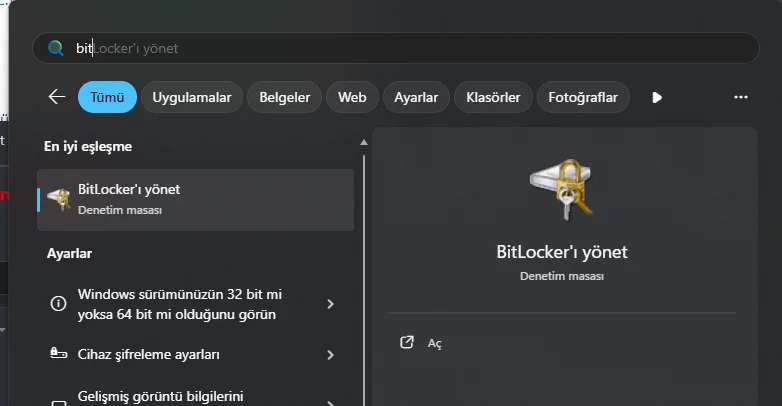782x406 pixels.
Task: Expand chevron for Windows sürümünüzün 32 bit result
Action: [330, 304]
